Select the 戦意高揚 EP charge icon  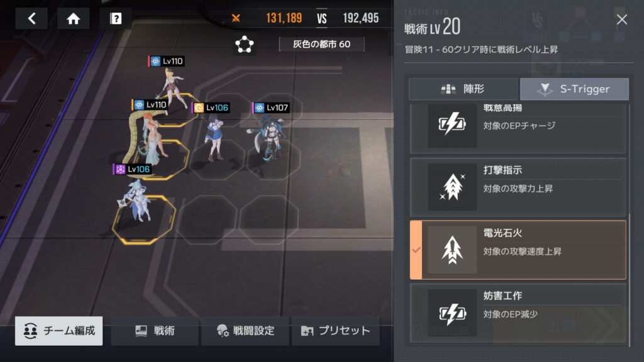[452, 124]
